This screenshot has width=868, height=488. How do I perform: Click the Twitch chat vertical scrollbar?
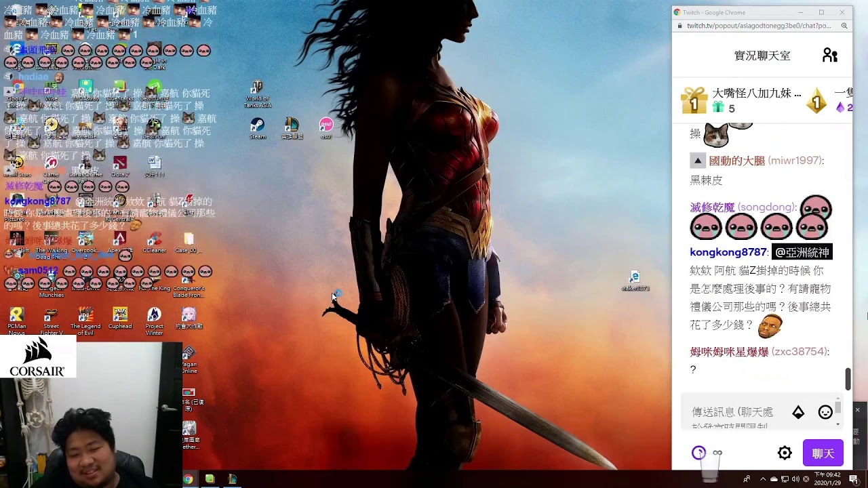tap(848, 380)
